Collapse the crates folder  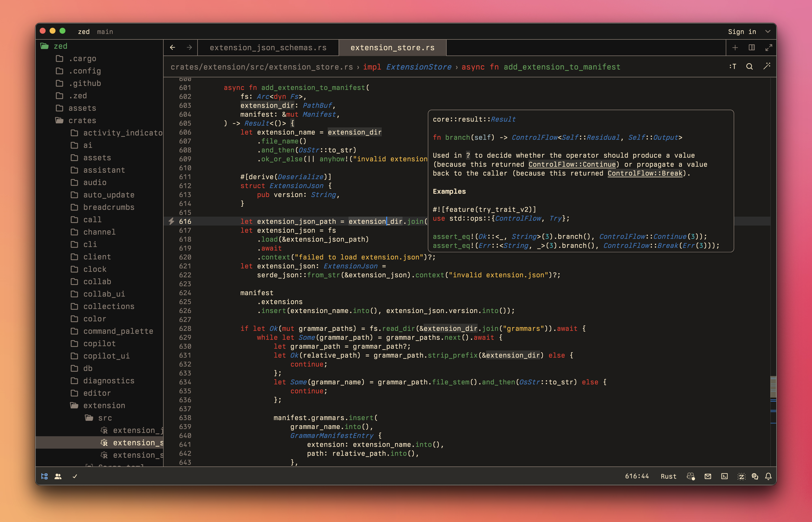coord(82,120)
